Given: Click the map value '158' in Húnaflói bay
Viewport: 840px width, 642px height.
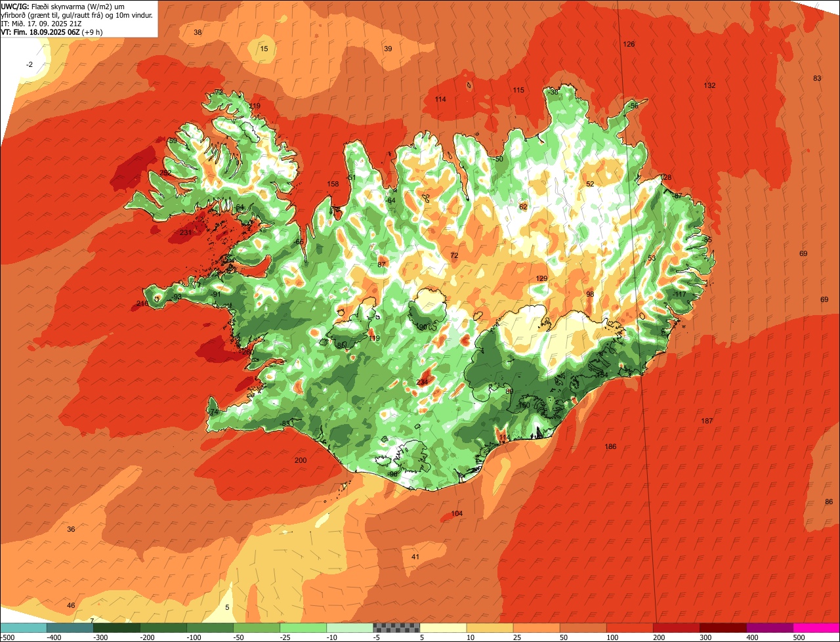Looking at the screenshot, I should [x=333, y=184].
